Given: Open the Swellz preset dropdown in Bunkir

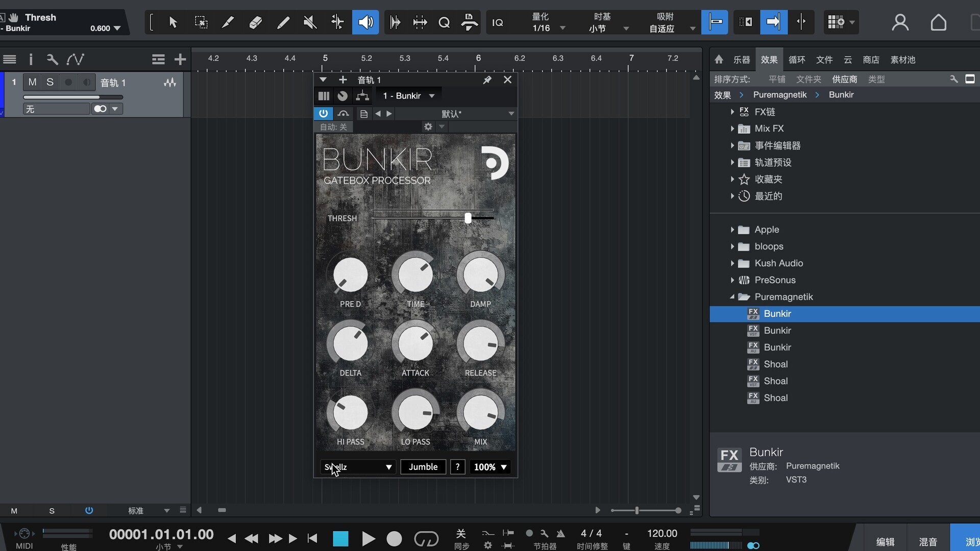Looking at the screenshot, I should (358, 467).
